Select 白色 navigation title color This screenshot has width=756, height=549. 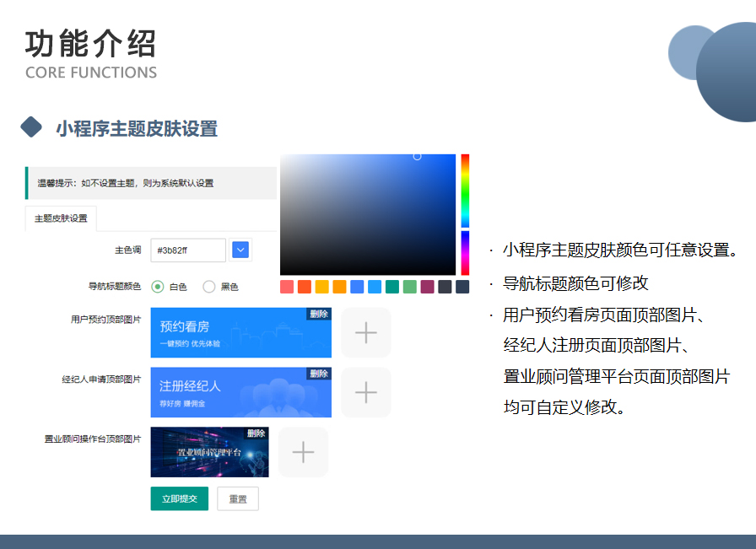[x=158, y=287]
